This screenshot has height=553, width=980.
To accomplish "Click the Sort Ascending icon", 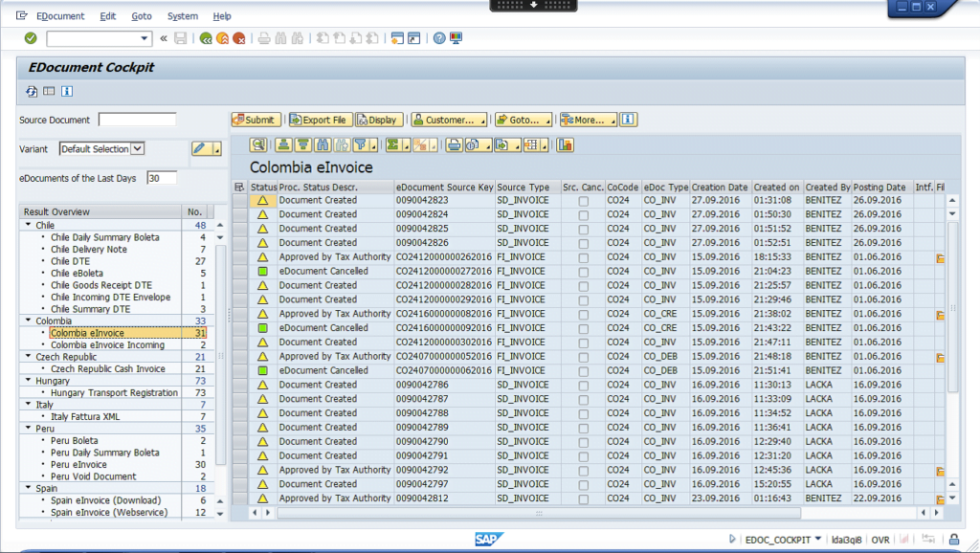I will [x=283, y=145].
